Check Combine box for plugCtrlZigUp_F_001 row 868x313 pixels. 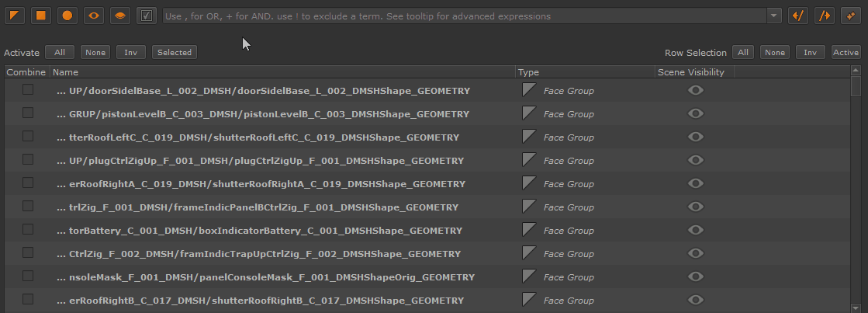click(28, 160)
